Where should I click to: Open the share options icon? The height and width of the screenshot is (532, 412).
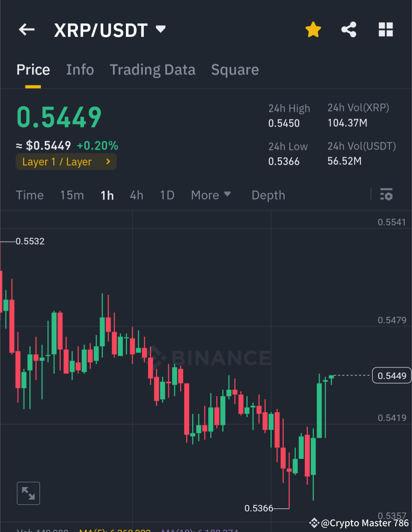coord(349,29)
